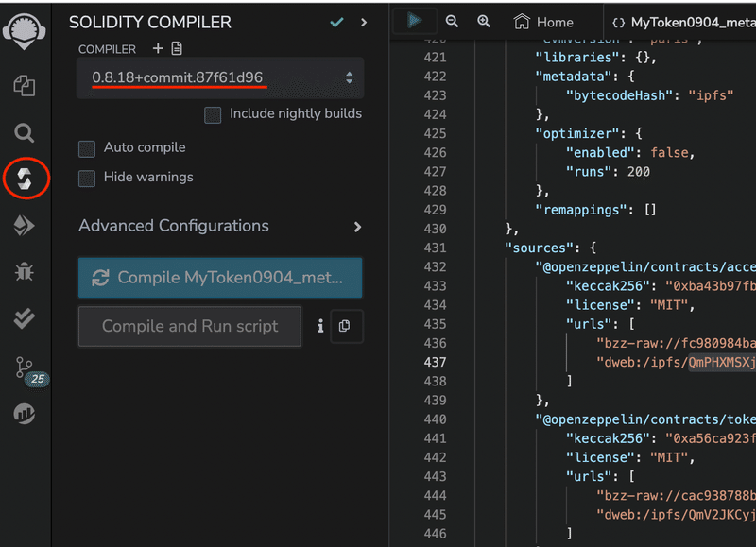
Task: Click the COMPILER section label
Action: pyautogui.click(x=107, y=49)
